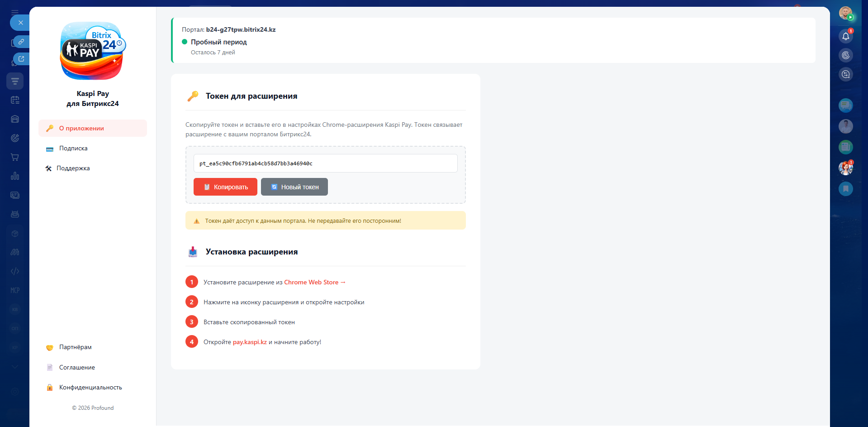868x427 pixels.
Task: Expand the sidebar chevron for more items
Action: pos(15,367)
